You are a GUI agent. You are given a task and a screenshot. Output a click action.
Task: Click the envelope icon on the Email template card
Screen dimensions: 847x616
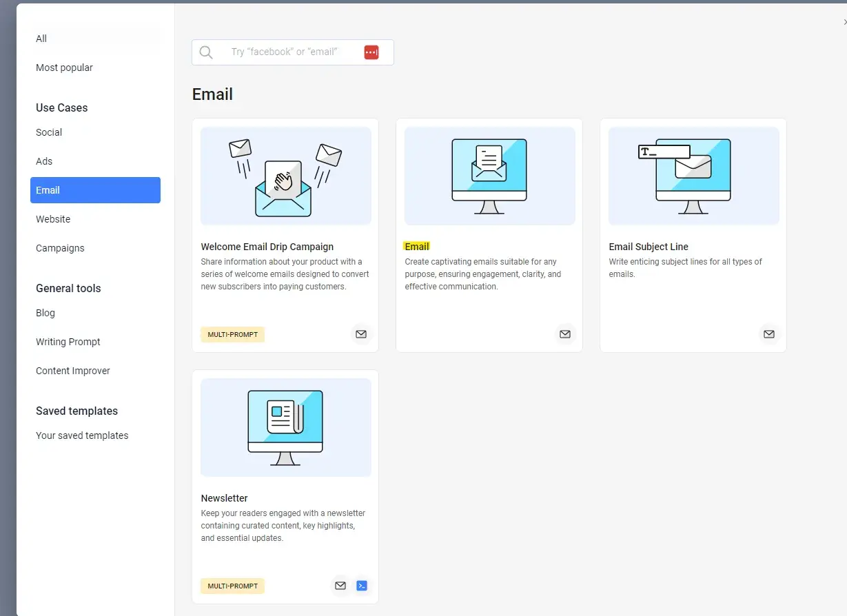pos(564,334)
